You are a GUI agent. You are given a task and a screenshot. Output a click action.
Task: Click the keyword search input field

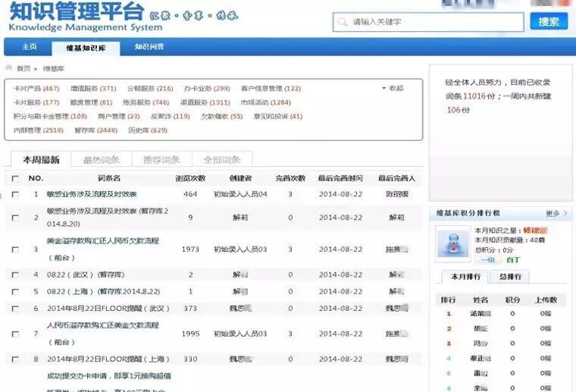(x=436, y=22)
